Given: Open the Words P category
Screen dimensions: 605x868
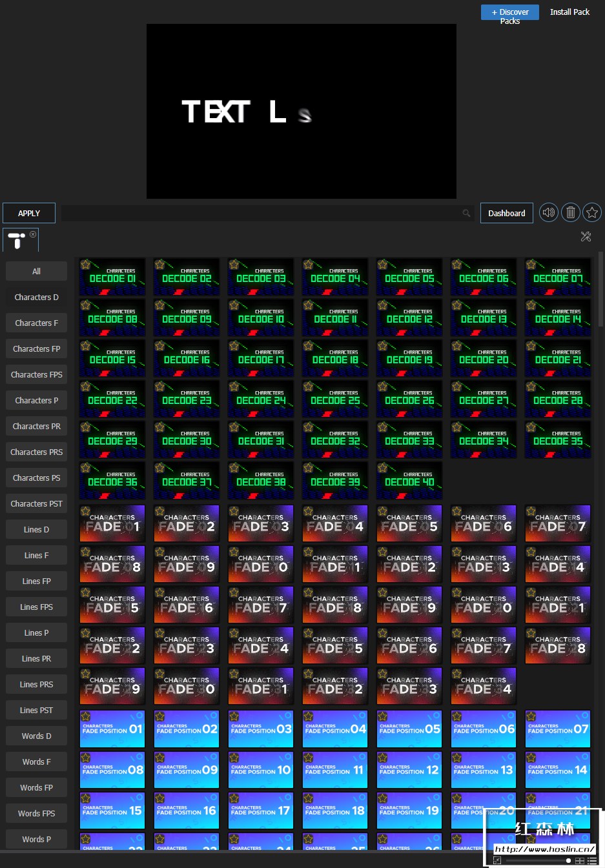Looking at the screenshot, I should tap(37, 839).
